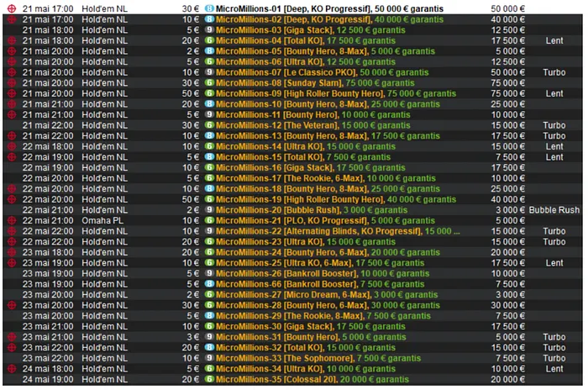This screenshot has height=390, width=588.
Task: Click the 8-max table badge of MicroMillions-01
Action: [x=209, y=8]
